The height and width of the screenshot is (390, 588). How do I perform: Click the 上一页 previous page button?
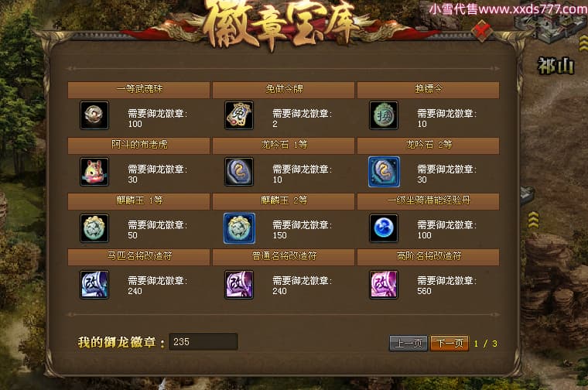[x=409, y=343]
